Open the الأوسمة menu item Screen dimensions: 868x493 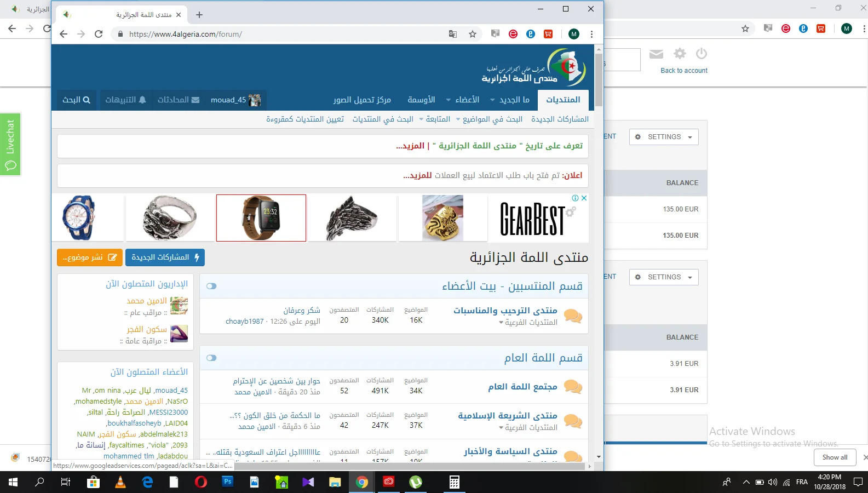[421, 100]
